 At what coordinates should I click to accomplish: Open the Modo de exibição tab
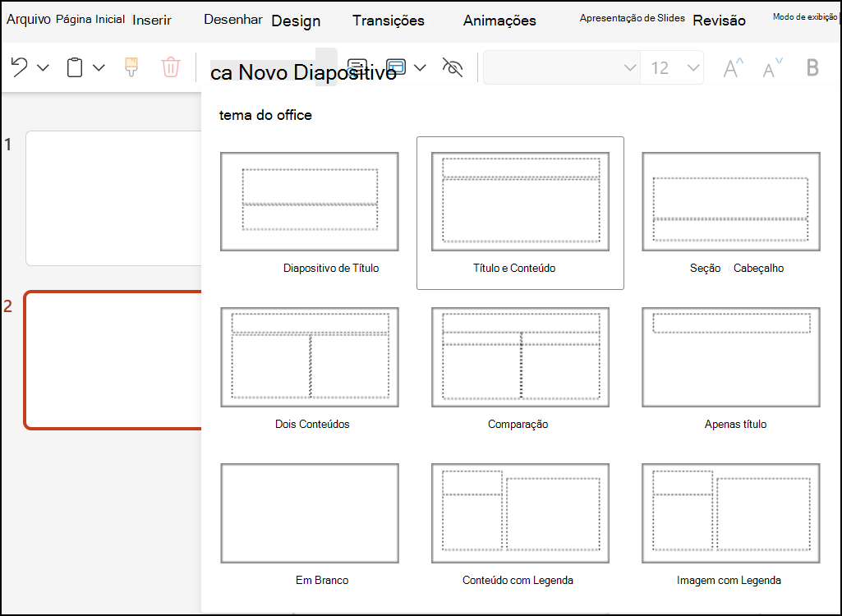[x=805, y=16]
